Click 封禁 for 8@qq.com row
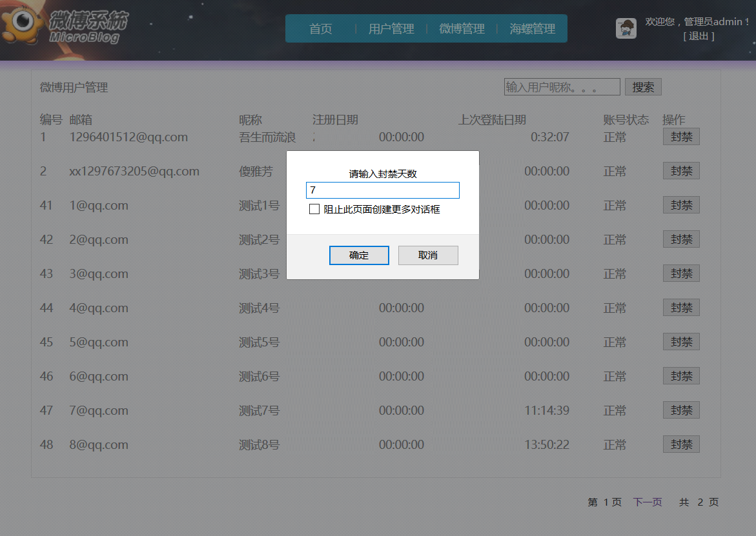756x536 pixels. [681, 444]
